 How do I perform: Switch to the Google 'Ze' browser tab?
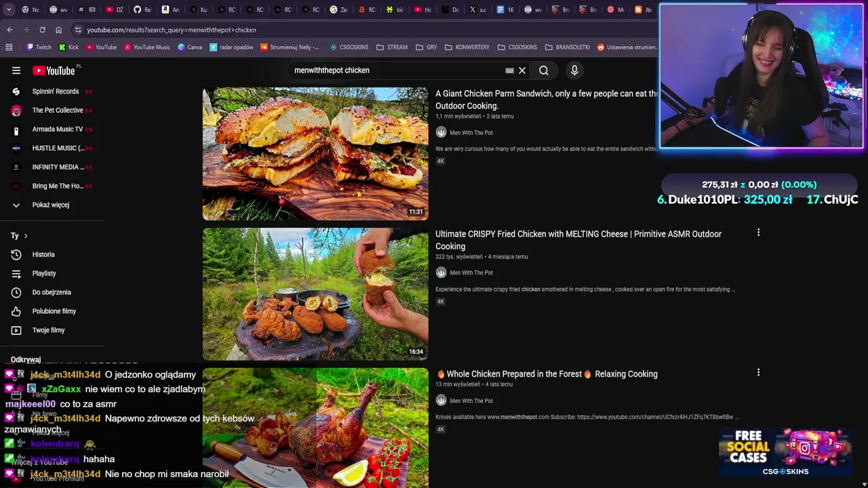[338, 9]
